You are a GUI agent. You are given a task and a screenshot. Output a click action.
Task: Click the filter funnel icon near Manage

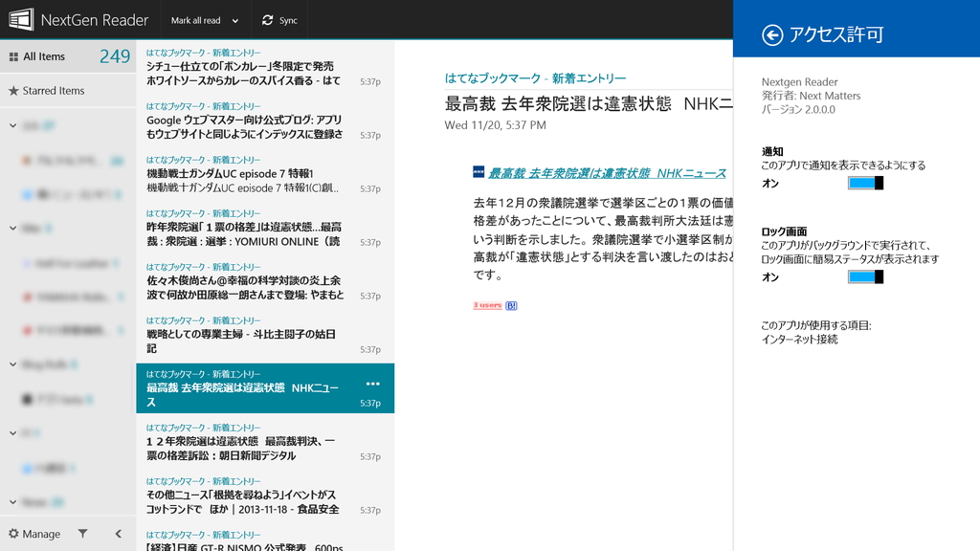[x=85, y=534]
